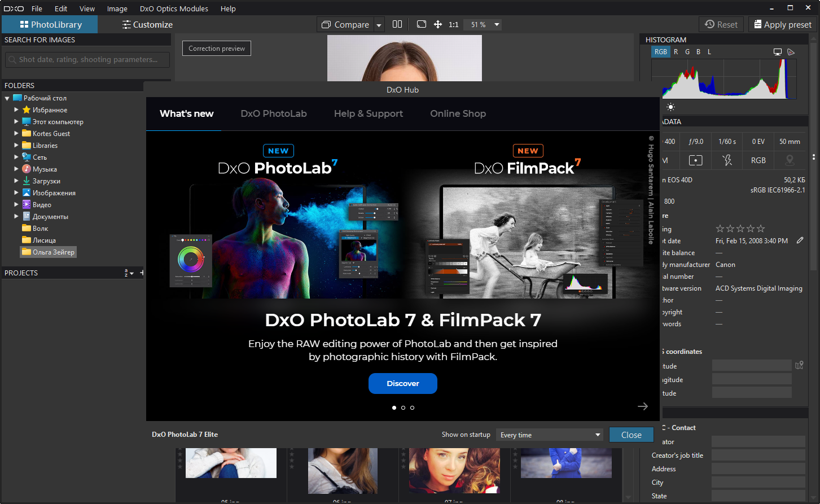Click the Discover button
This screenshot has height=504, width=820.
pos(403,383)
